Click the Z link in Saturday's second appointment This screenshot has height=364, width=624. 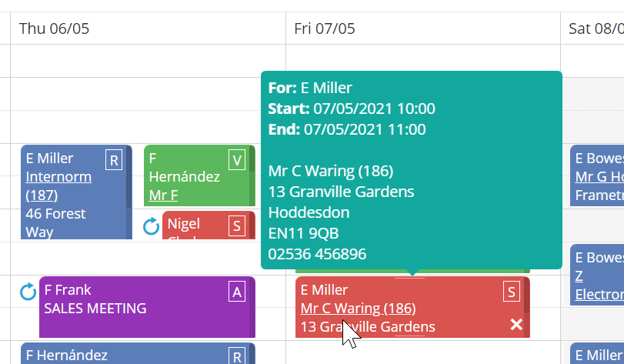point(579,276)
